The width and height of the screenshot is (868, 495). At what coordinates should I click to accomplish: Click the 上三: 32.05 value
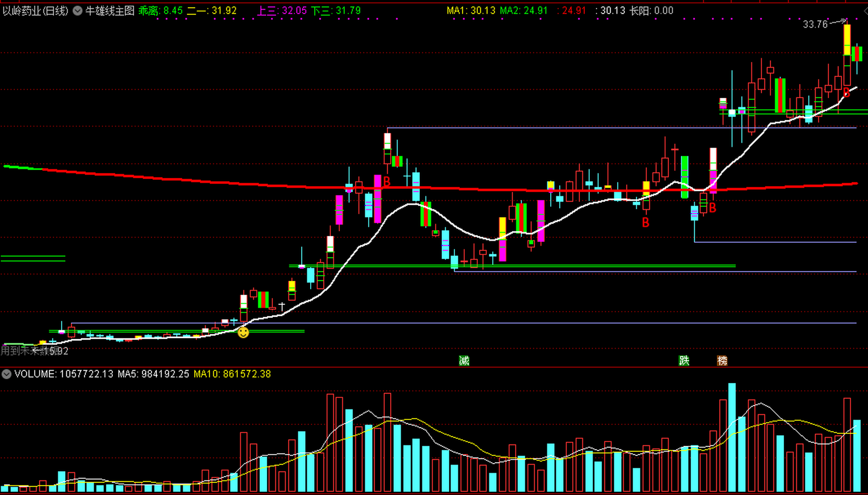282,11
